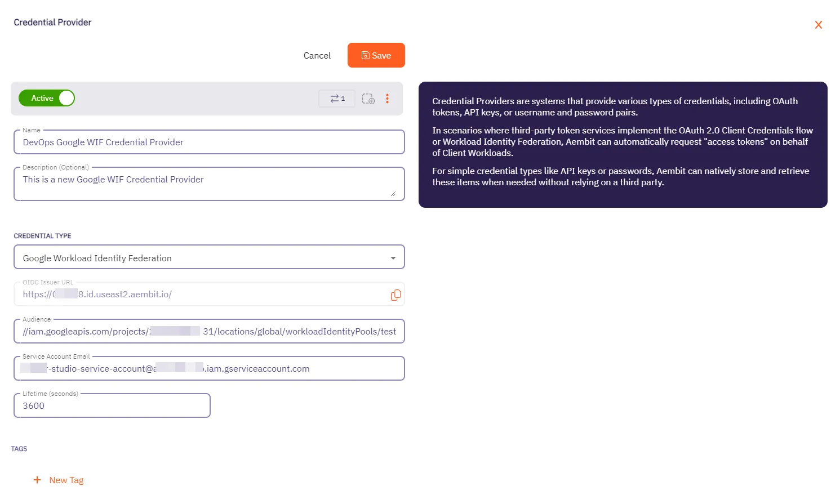Open the three-dot overflow menu
Screen dimensions: 840x504
tap(387, 99)
